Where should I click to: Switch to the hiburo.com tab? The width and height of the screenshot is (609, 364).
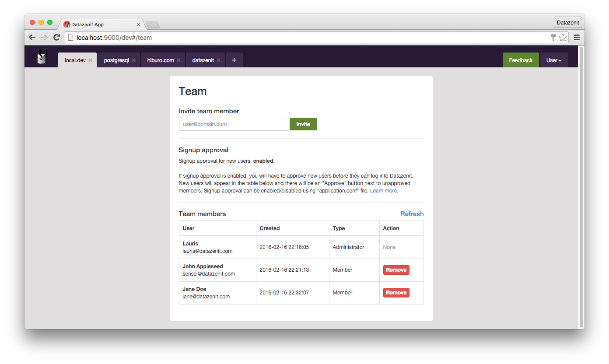[x=160, y=60]
